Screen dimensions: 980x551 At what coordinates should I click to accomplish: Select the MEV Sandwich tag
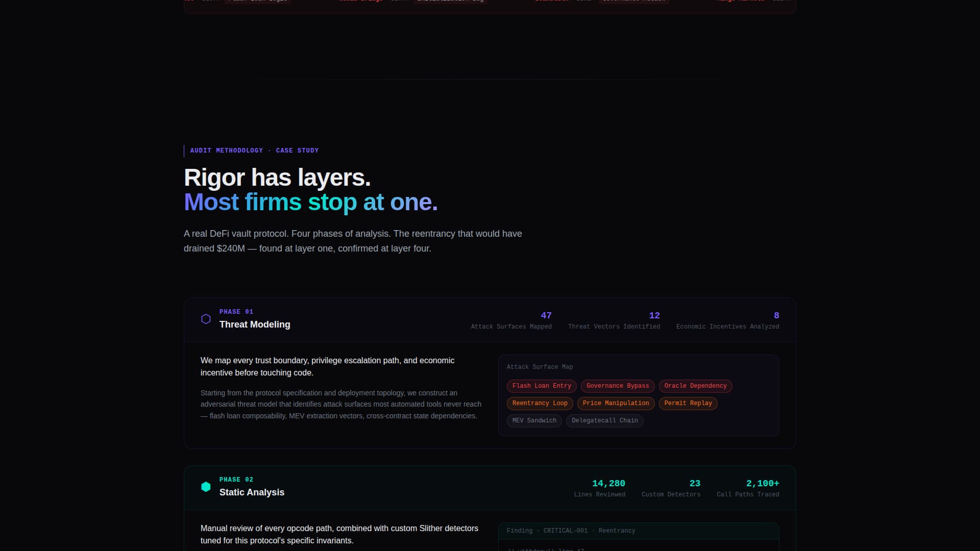point(534,421)
